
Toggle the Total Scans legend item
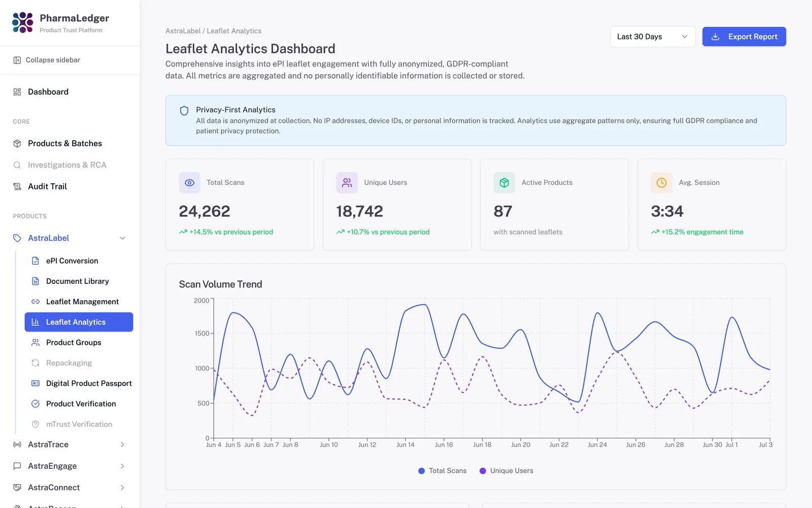pyautogui.click(x=442, y=471)
